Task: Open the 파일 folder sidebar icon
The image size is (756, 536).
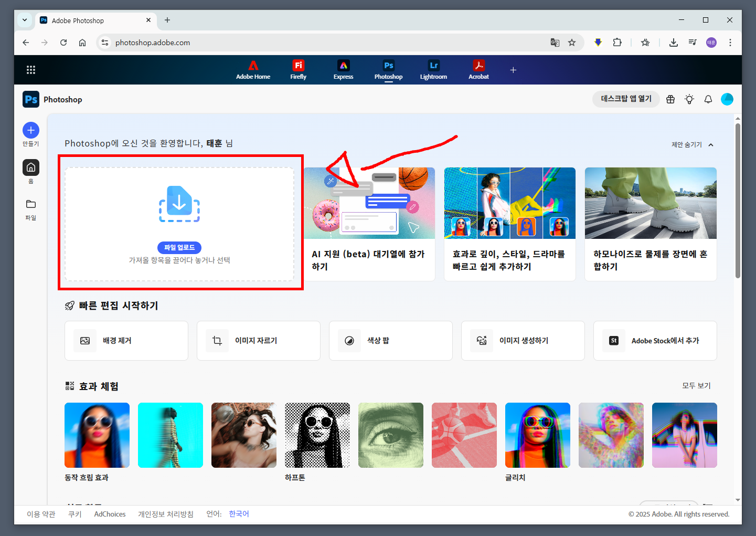Action: (31, 204)
